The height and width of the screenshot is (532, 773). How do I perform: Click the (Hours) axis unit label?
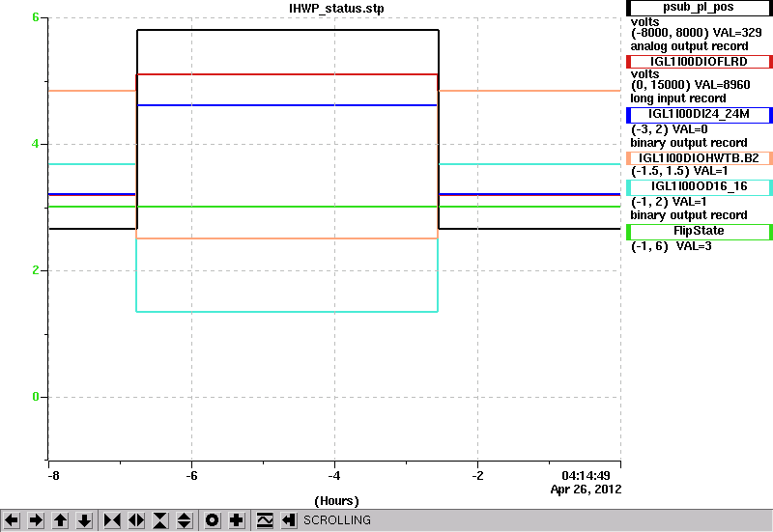pyautogui.click(x=336, y=501)
